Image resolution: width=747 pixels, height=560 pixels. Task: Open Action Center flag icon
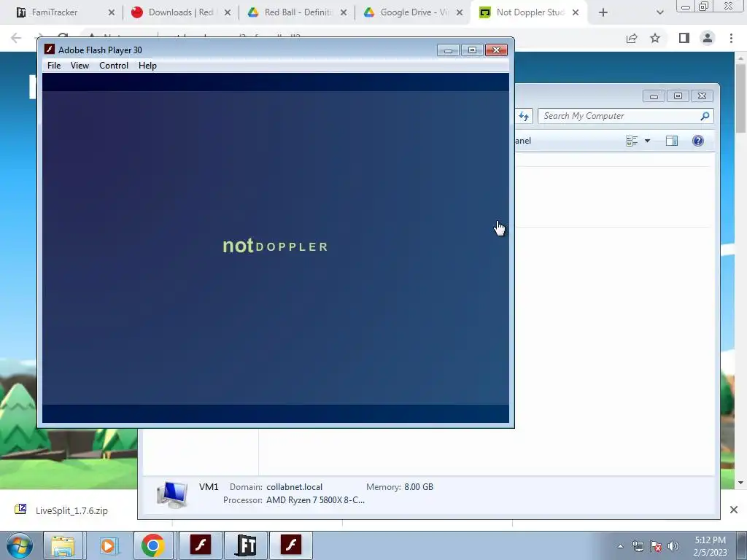point(656,546)
